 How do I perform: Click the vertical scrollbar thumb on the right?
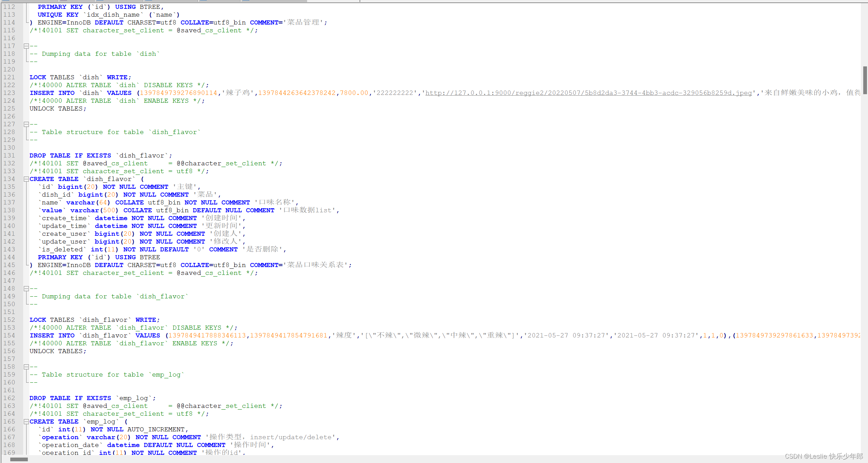click(865, 80)
